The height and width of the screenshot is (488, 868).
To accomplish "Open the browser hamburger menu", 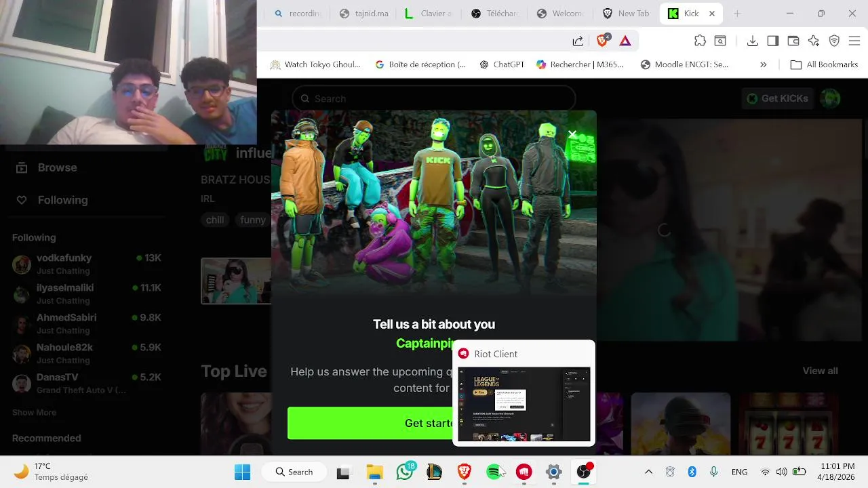I will (854, 41).
